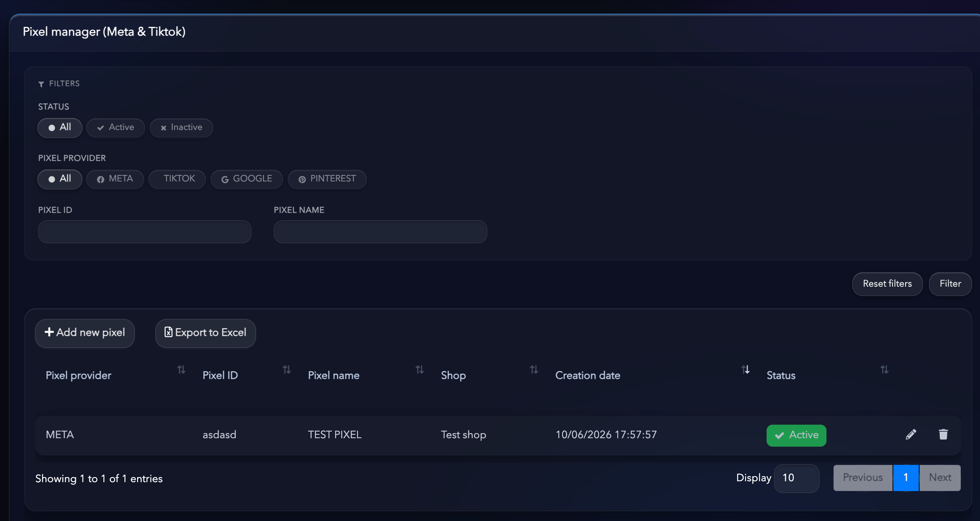980x521 pixels.
Task: Go to the Previous page
Action: 863,478
